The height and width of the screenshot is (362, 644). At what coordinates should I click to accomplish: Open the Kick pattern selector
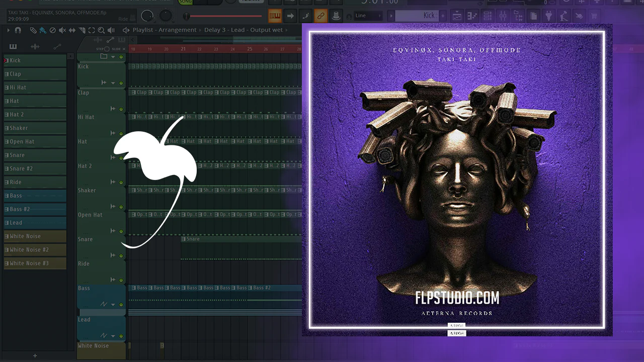point(417,16)
